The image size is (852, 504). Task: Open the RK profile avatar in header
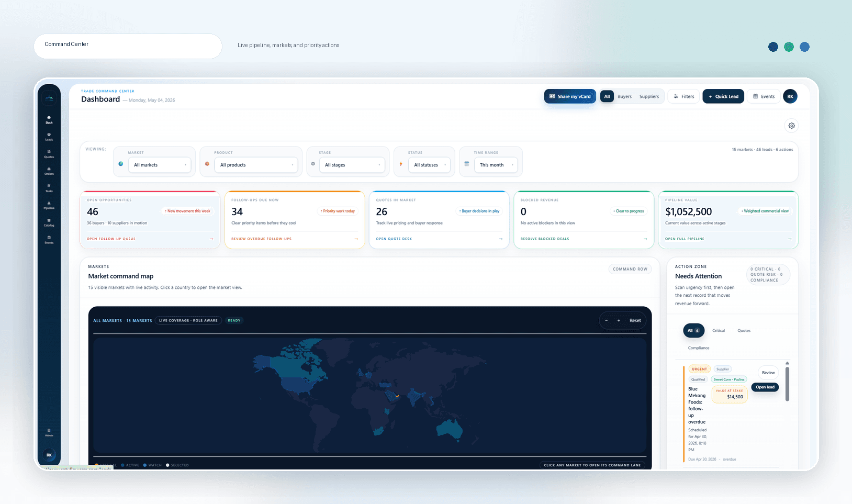(790, 96)
